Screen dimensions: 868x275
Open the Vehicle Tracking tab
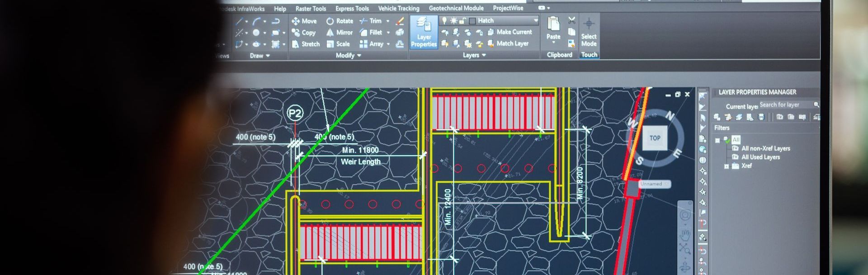tap(398, 8)
